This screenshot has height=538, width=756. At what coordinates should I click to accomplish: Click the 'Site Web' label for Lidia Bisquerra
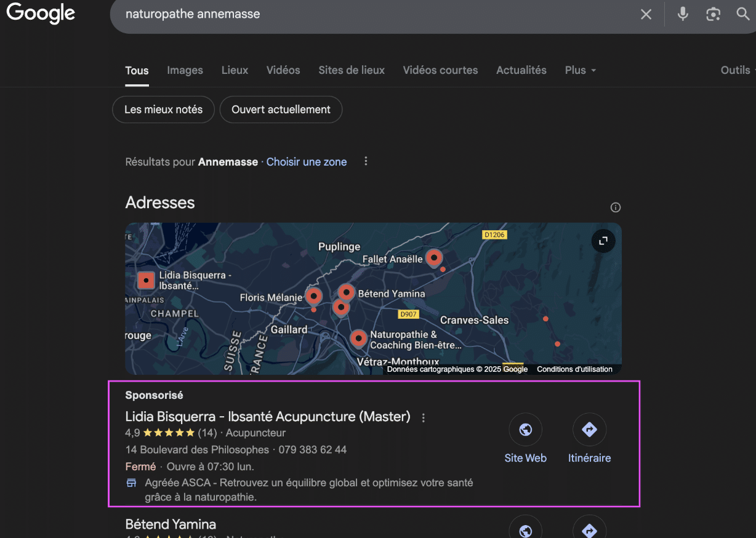coord(525,458)
